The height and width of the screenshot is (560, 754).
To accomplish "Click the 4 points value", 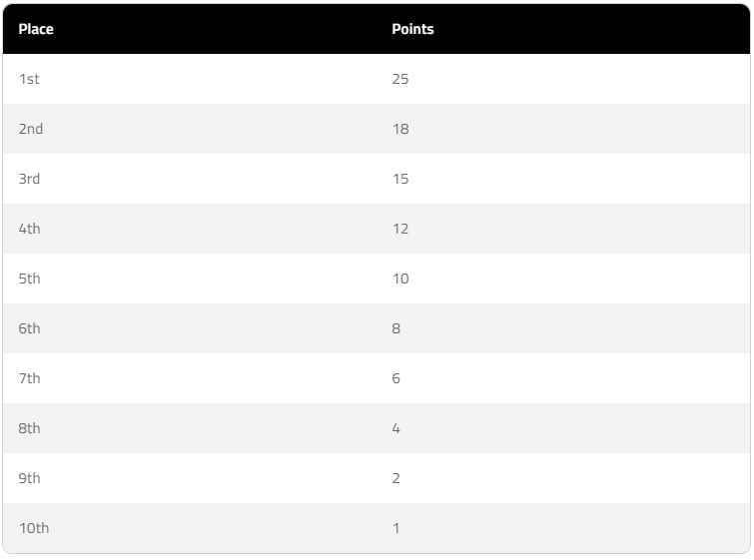I will click(x=396, y=428).
